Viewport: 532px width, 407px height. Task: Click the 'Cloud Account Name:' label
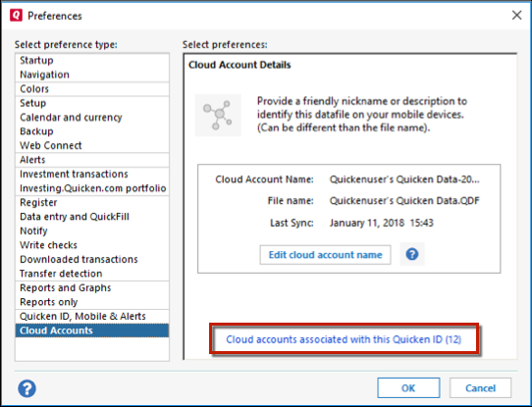pos(264,179)
